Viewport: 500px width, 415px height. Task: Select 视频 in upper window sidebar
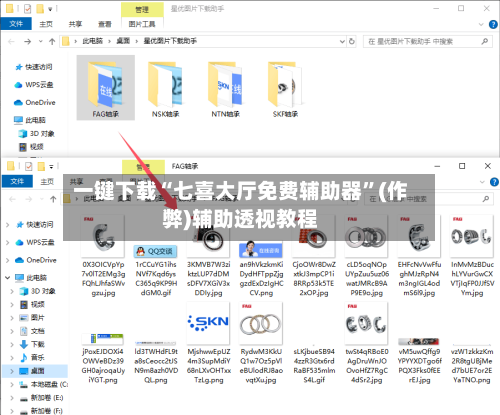tap(32, 147)
